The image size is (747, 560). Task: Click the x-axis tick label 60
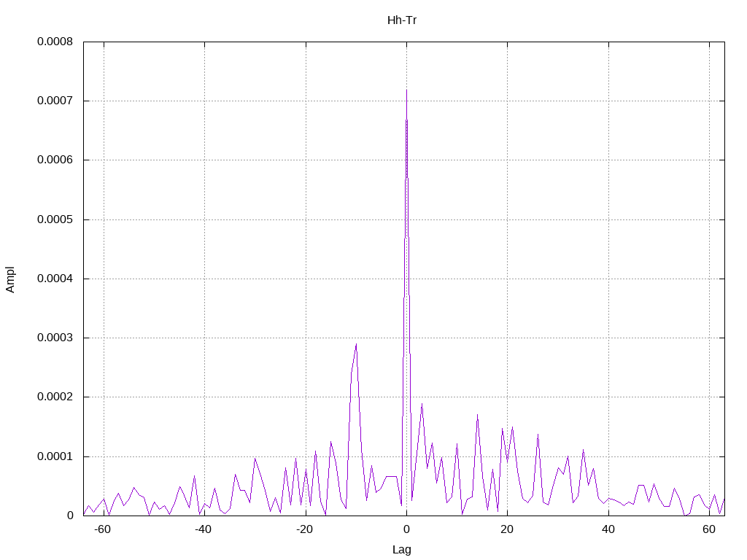coord(709,529)
